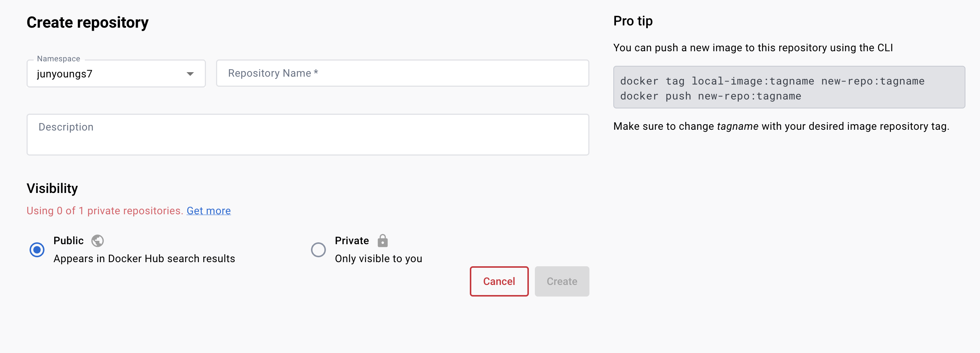Click the docker push command line
980x353 pixels.
(x=710, y=96)
